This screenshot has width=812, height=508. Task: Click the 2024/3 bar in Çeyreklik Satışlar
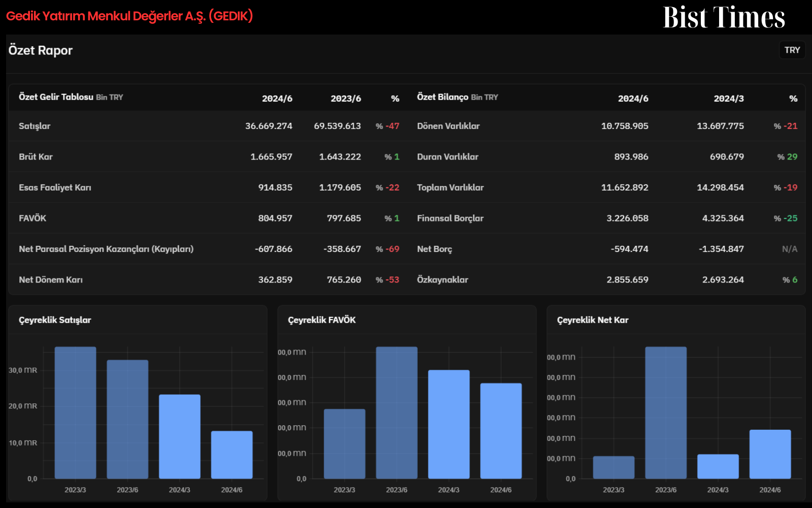click(x=180, y=436)
